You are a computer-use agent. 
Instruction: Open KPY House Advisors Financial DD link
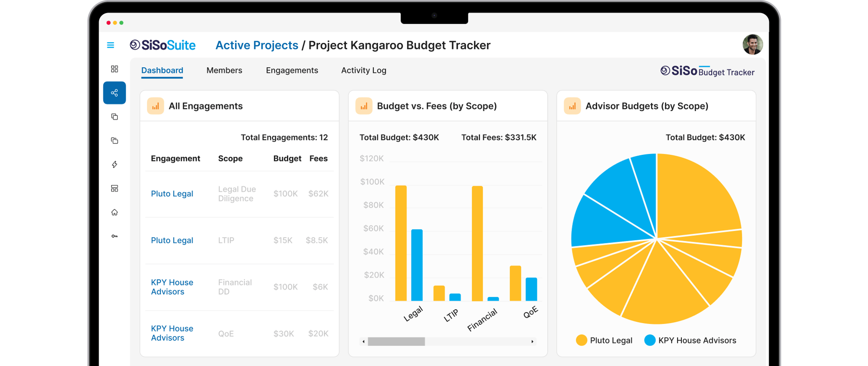click(x=172, y=287)
